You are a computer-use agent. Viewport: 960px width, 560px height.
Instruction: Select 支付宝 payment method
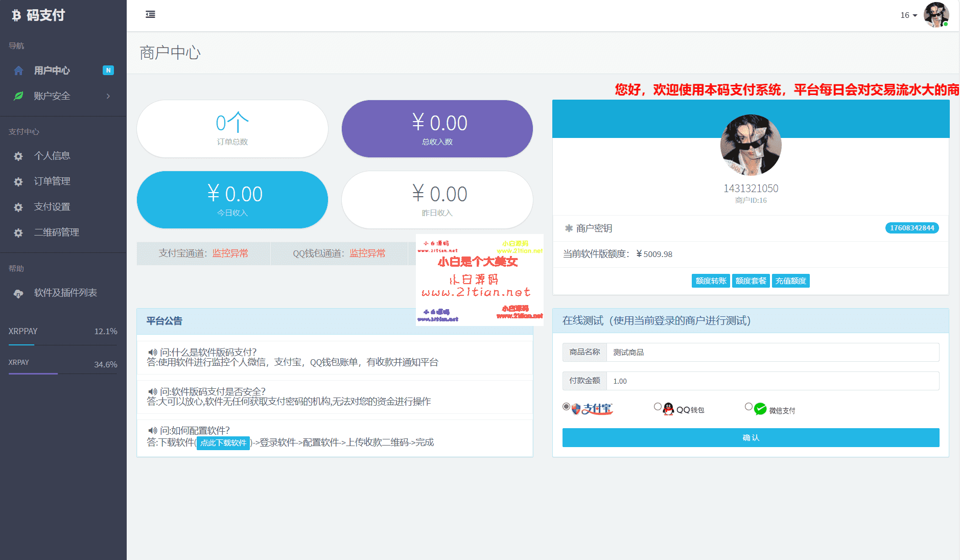tap(566, 406)
